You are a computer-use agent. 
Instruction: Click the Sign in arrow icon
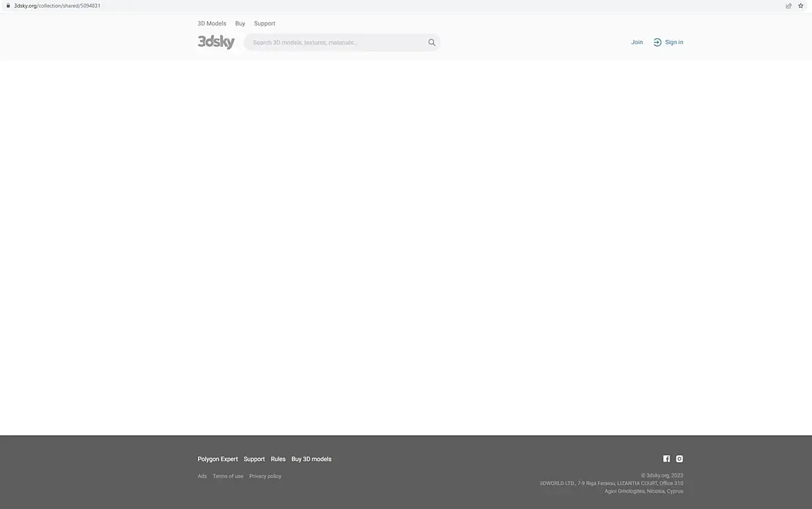click(x=657, y=43)
